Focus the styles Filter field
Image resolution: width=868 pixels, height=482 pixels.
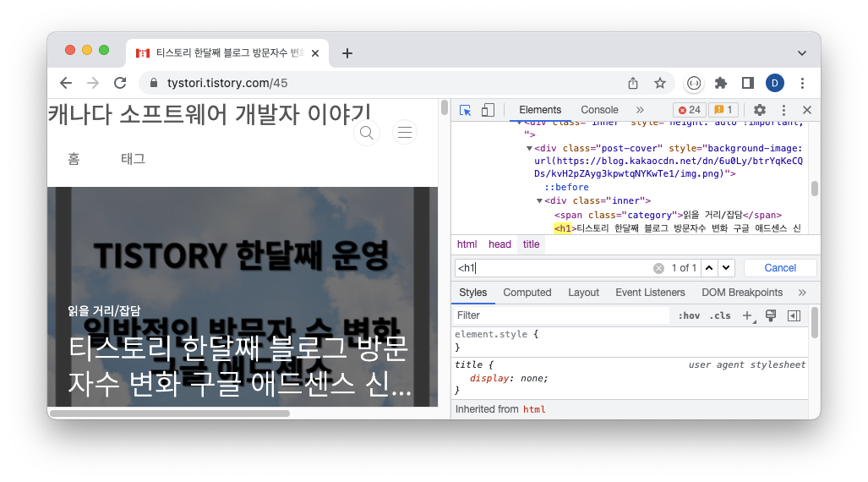562,315
